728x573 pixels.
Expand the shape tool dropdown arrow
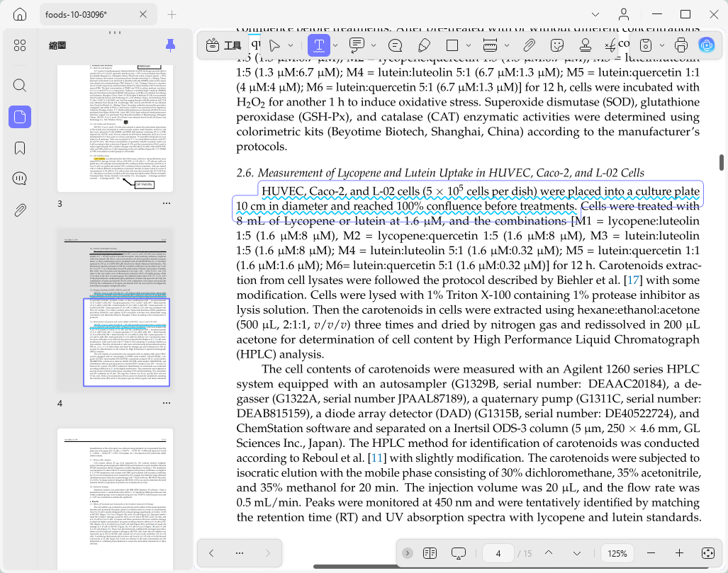pos(469,45)
